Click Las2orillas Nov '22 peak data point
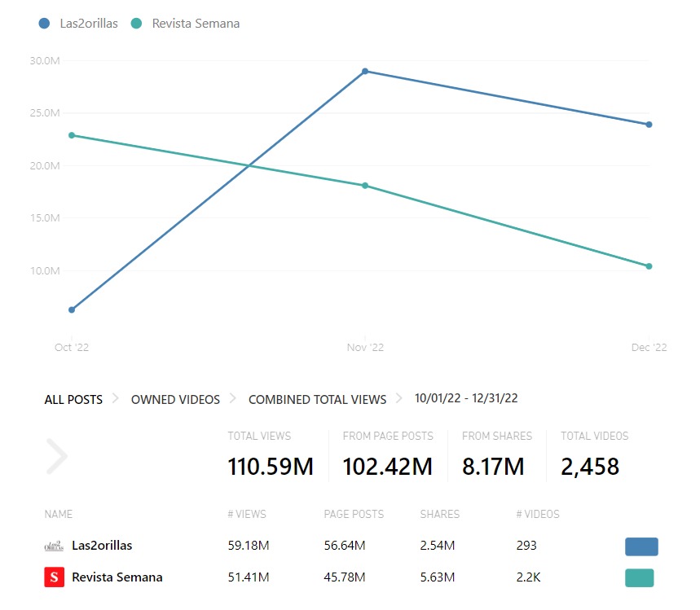700x610 pixels. (365, 72)
